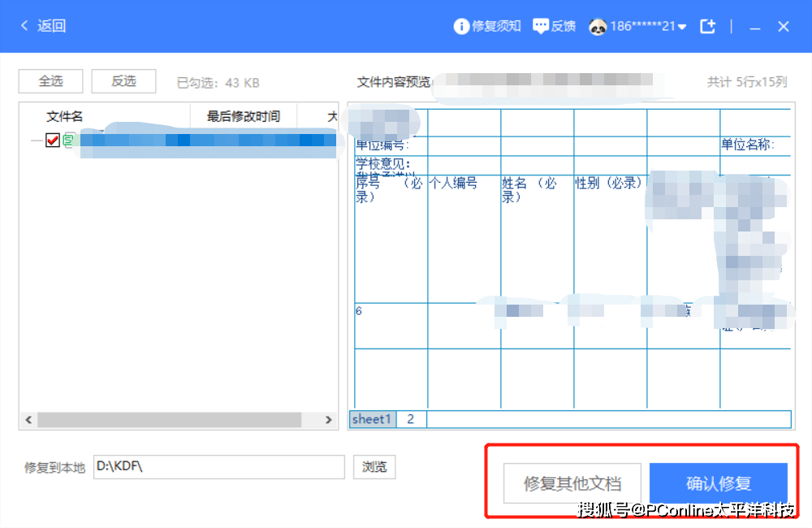Image resolution: width=812 pixels, height=528 pixels.
Task: Switch to sheet tab 2
Action: 411,419
